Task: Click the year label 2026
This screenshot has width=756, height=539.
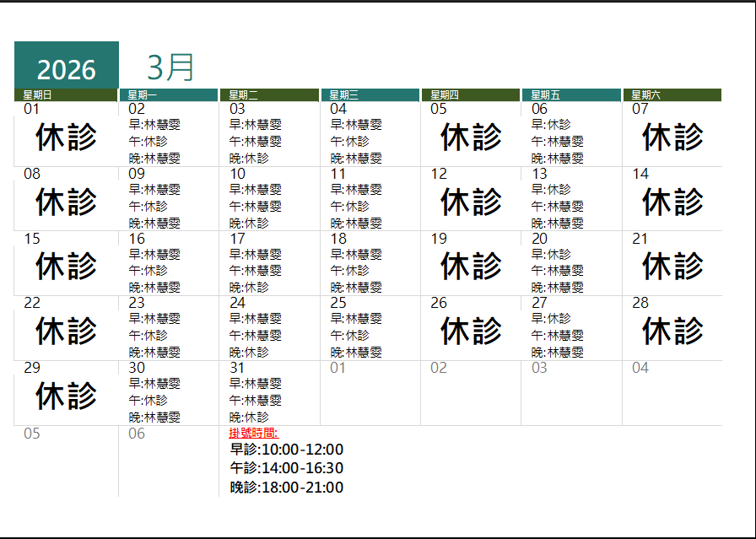Action: pyautogui.click(x=66, y=68)
